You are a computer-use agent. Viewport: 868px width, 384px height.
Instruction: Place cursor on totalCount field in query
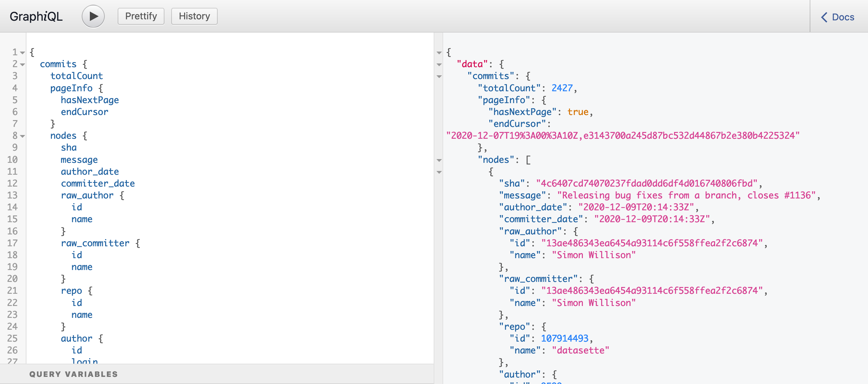click(x=77, y=76)
